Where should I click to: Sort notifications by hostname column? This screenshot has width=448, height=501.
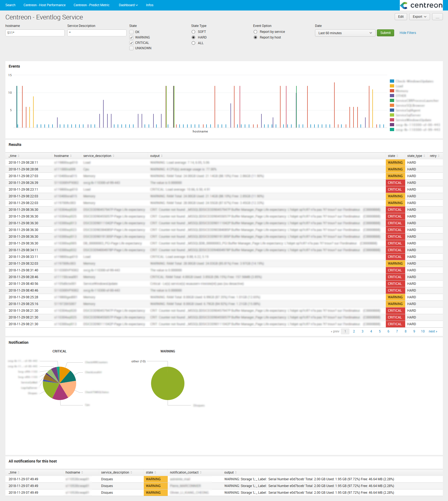tap(74, 472)
